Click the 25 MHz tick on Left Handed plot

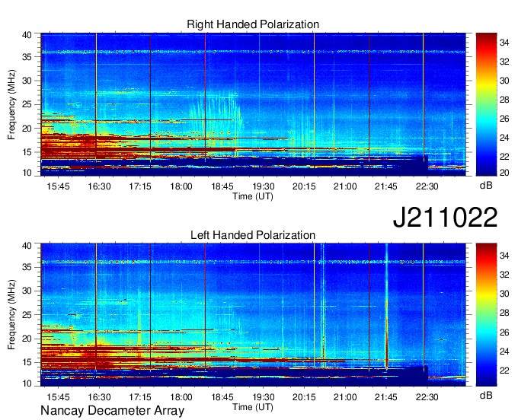[27, 315]
